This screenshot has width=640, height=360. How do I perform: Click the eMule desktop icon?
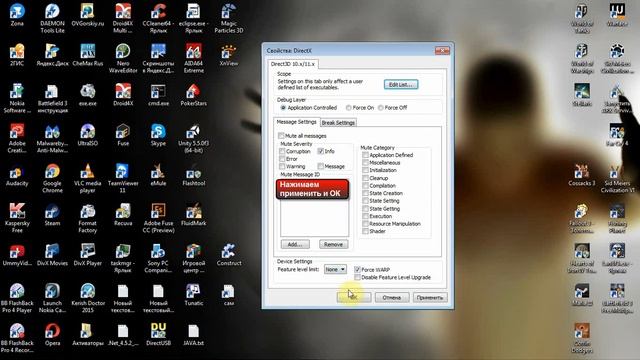[158, 175]
